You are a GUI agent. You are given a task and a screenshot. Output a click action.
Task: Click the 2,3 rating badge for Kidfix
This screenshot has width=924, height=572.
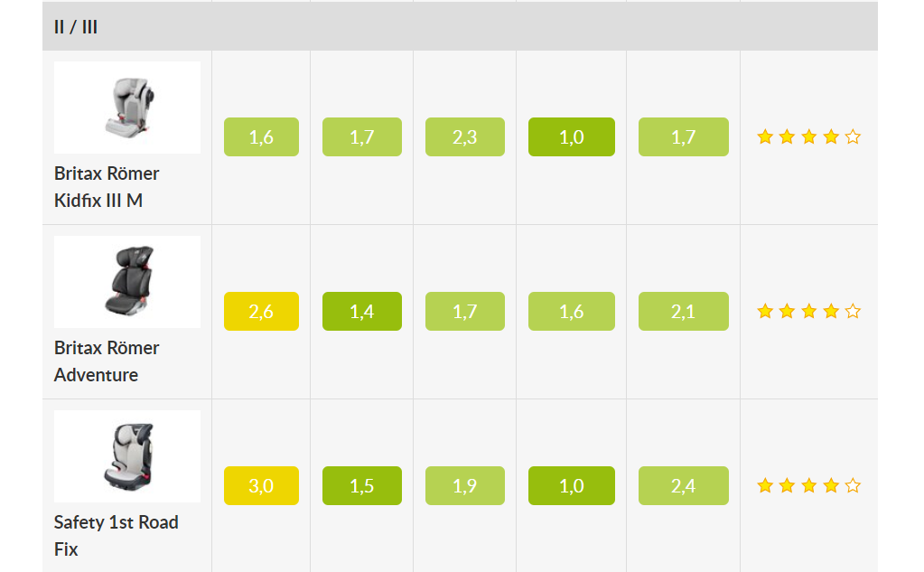(x=465, y=136)
